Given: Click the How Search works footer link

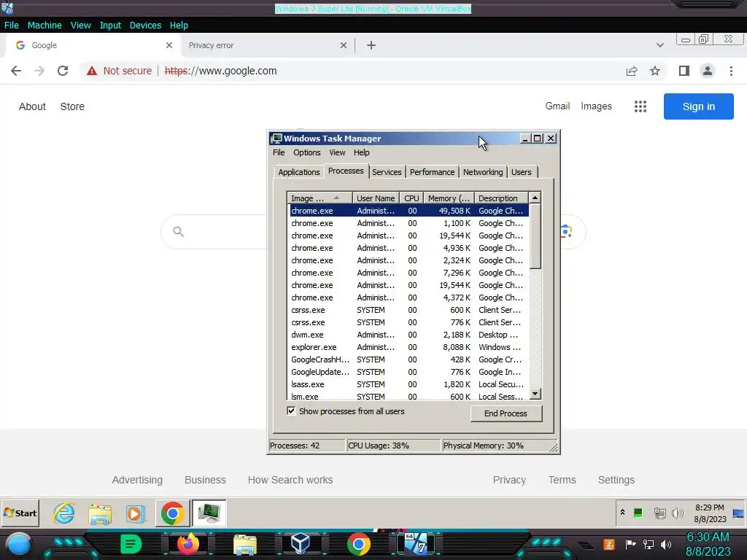Looking at the screenshot, I should [290, 480].
